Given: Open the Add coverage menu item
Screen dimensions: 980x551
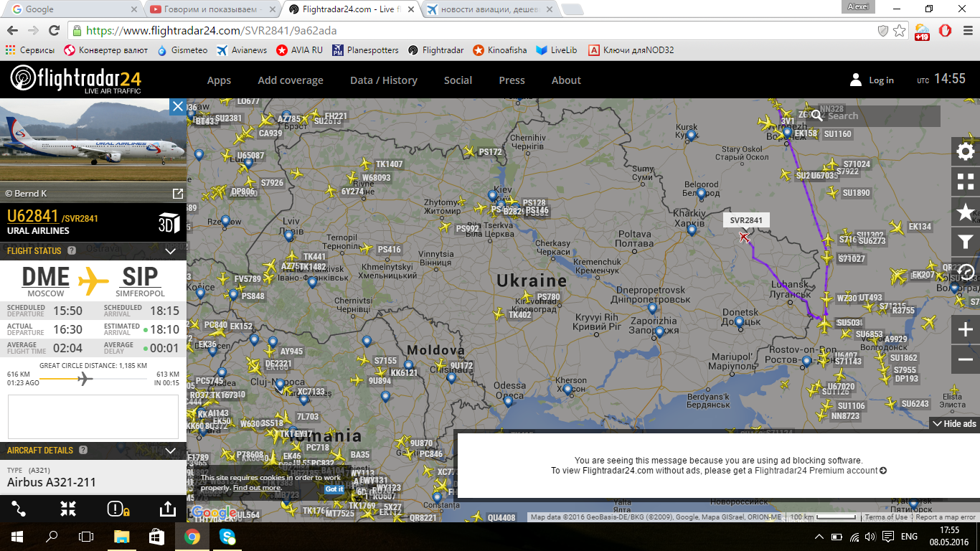Looking at the screenshot, I should tap(291, 80).
